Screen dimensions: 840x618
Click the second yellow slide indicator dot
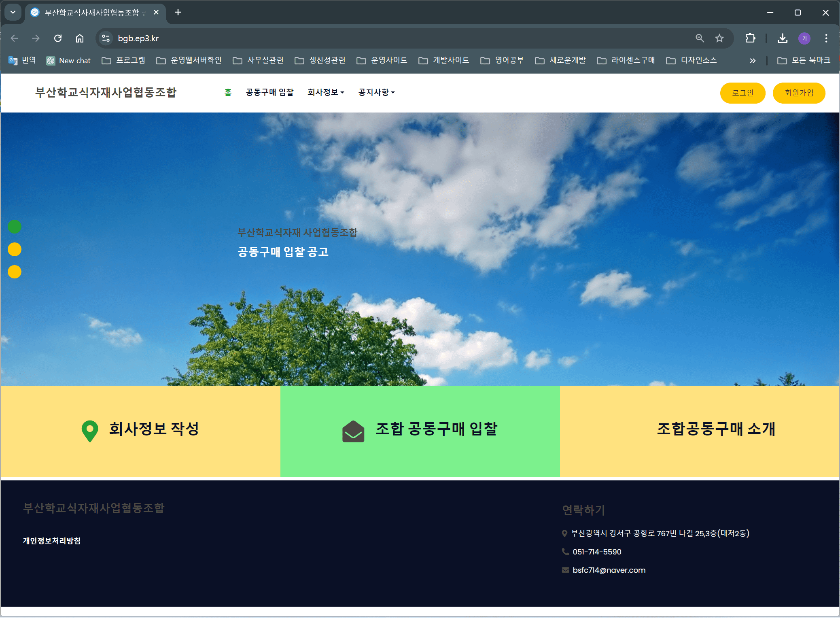coord(16,272)
